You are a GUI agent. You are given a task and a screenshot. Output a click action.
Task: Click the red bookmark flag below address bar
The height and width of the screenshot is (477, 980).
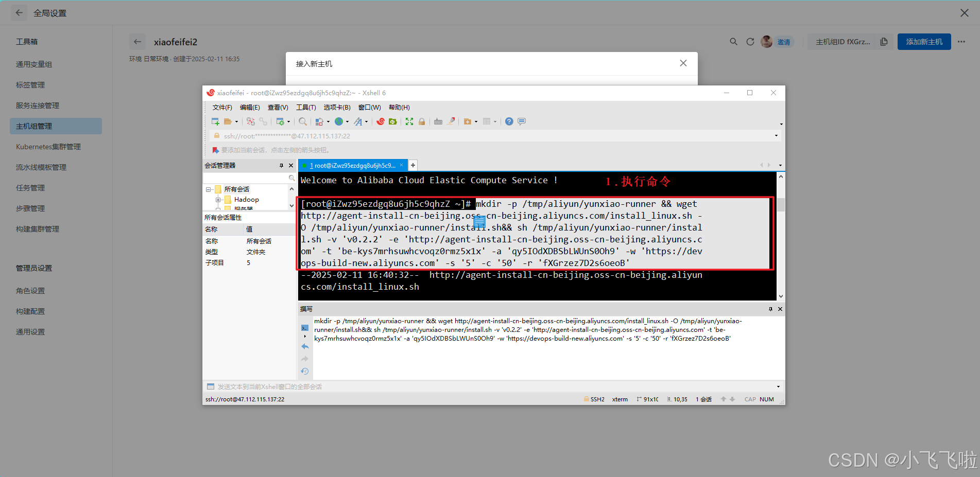[x=216, y=150]
